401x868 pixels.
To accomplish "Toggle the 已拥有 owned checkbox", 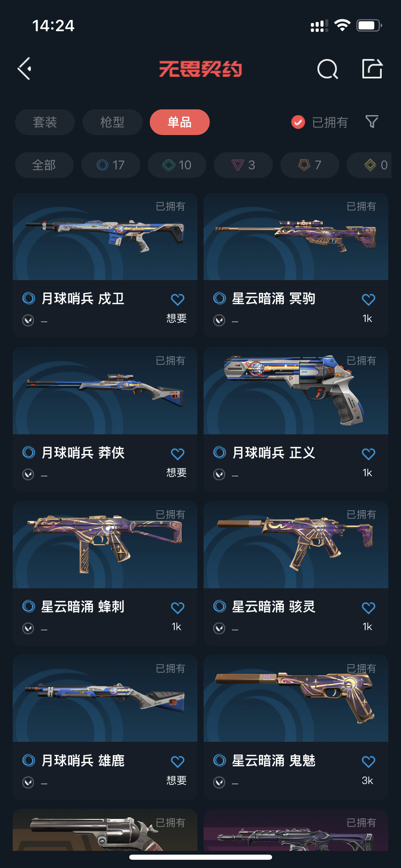I will [x=298, y=122].
